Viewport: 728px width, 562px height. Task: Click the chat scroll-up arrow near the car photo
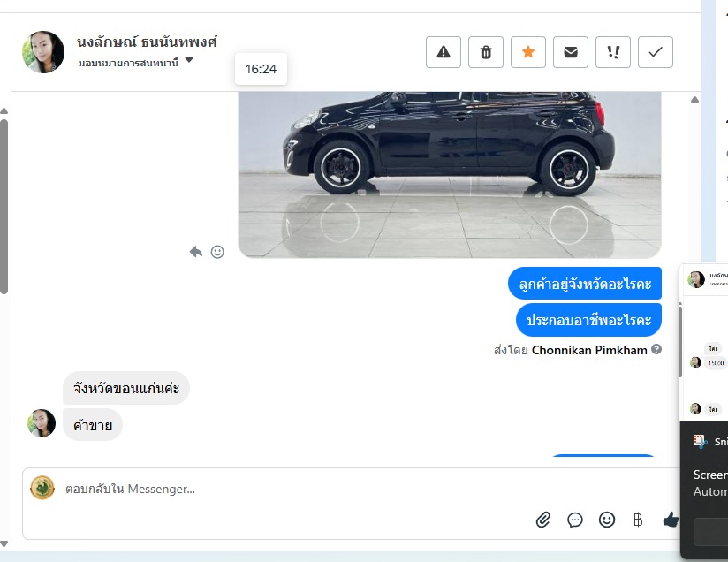point(694,99)
